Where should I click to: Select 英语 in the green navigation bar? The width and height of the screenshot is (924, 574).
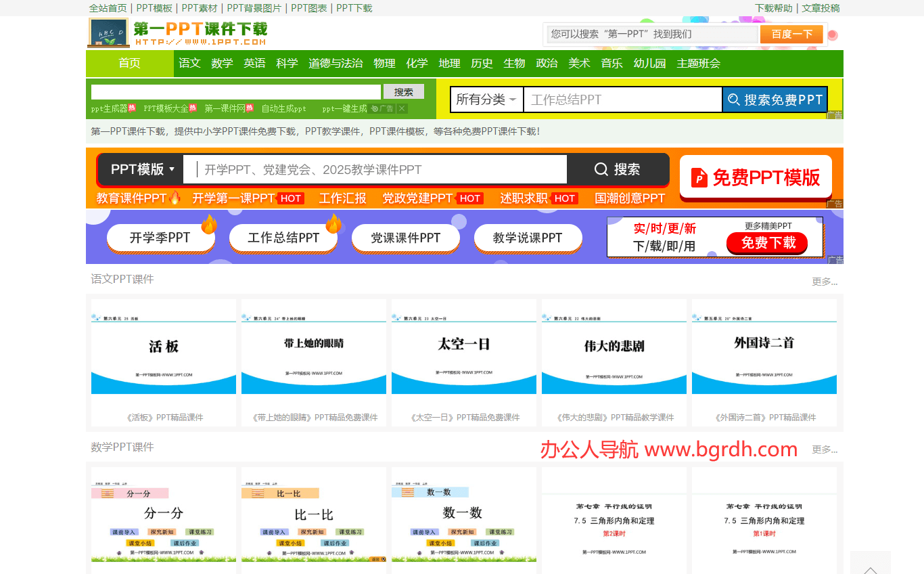click(x=254, y=63)
